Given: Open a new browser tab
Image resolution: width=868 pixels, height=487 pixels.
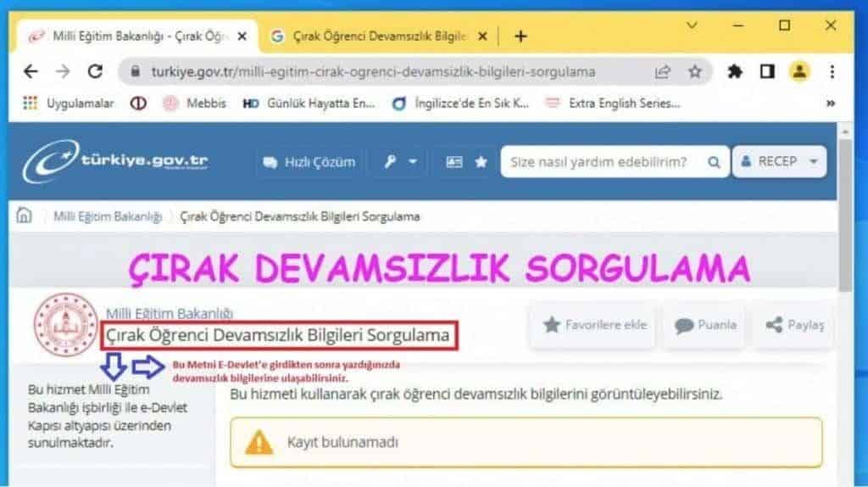Looking at the screenshot, I should pyautogui.click(x=520, y=36).
